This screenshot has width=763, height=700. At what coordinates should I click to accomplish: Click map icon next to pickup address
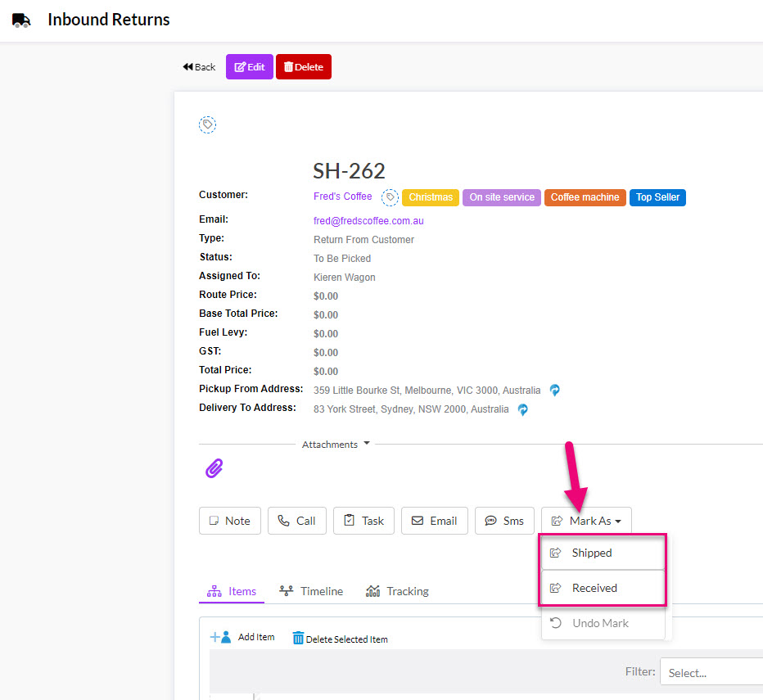[554, 390]
